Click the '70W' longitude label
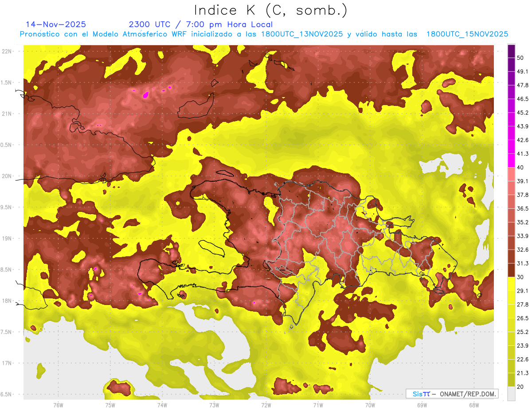This screenshot has height=411, width=532. 370,406
